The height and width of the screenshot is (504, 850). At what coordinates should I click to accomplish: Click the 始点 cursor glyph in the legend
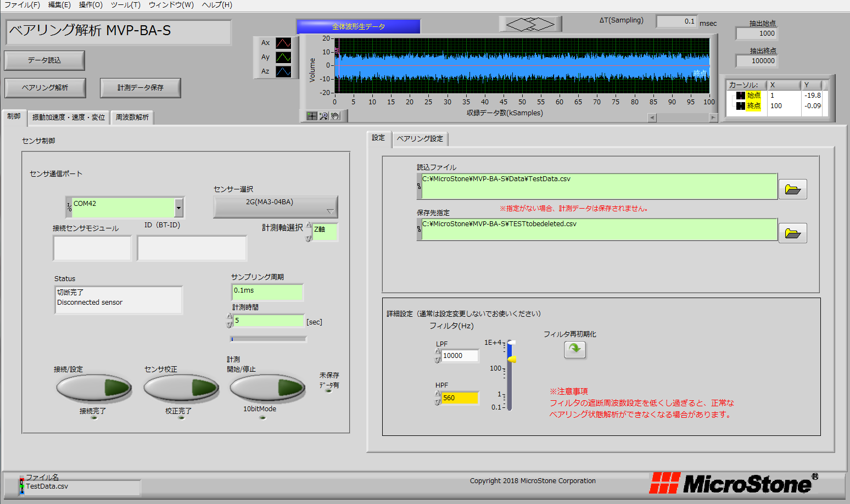(741, 96)
